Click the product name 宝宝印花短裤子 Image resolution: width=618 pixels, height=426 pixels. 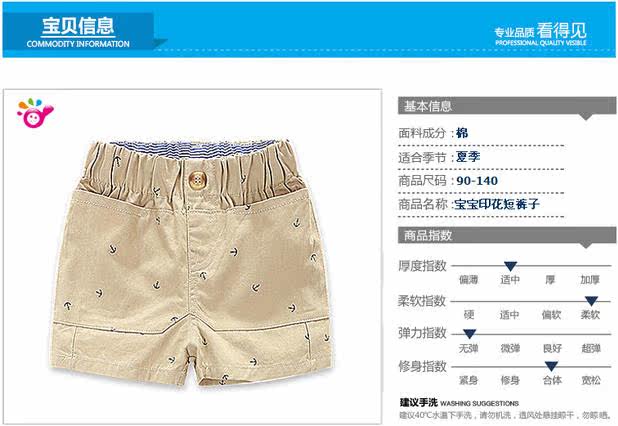point(497,204)
